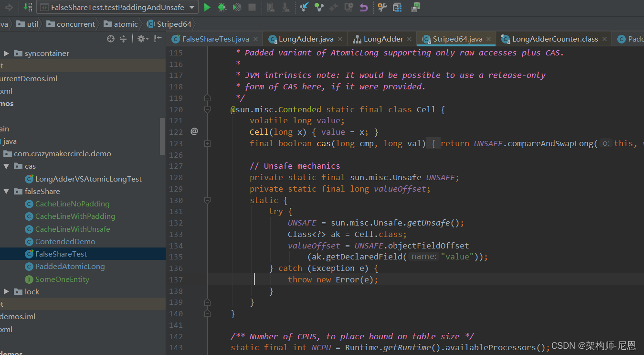
Task: Start debugging with the green bug icon
Action: [x=222, y=7]
